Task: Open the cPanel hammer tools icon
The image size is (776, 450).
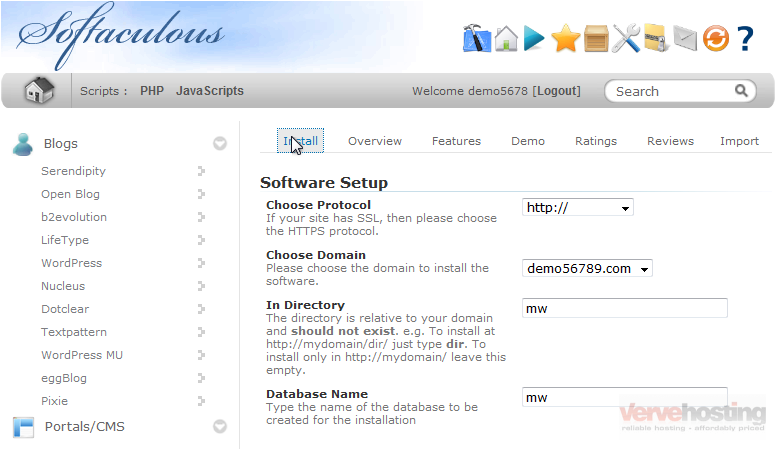Action: (x=477, y=38)
